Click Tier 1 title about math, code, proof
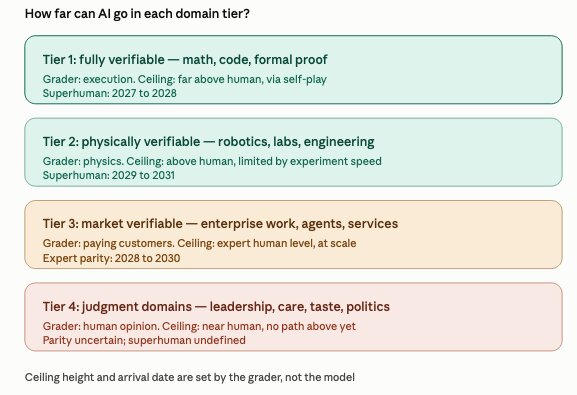 [185, 60]
